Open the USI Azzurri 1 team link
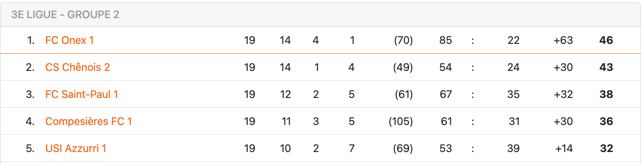This screenshot has width=644, height=164. (76, 148)
